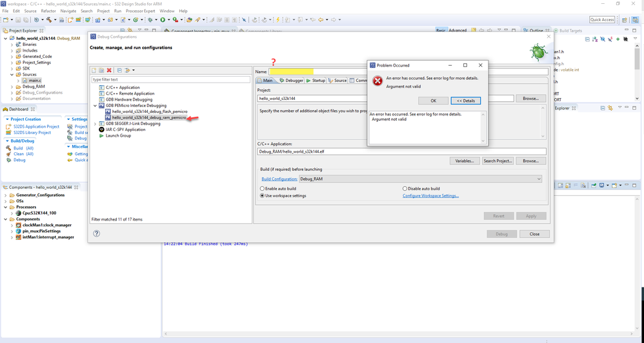
Task: Click S32DS Application Project link in Dashboard
Action: click(36, 126)
